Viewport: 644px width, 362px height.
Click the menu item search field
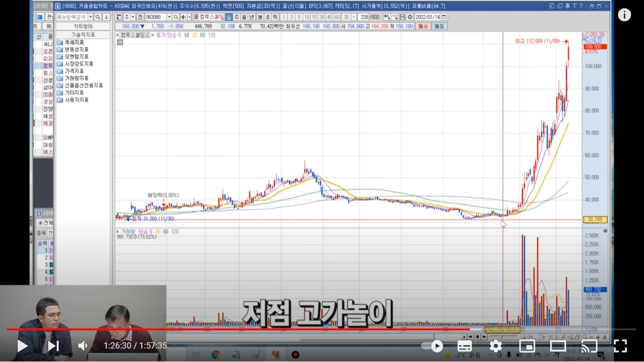pos(71,17)
